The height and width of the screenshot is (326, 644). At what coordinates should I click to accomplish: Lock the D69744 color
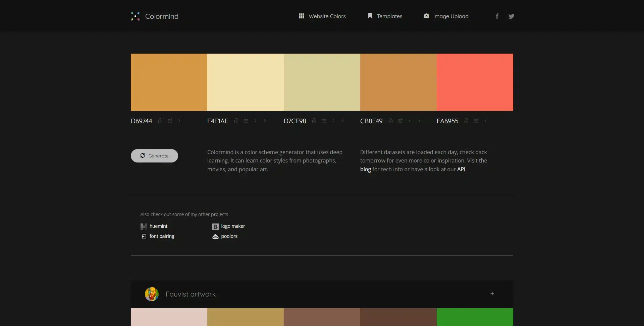pyautogui.click(x=160, y=121)
